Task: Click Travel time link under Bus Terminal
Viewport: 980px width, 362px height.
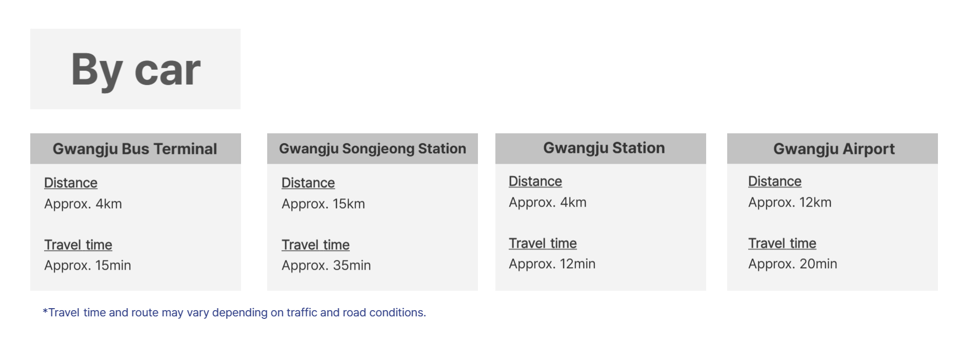Action: click(78, 245)
